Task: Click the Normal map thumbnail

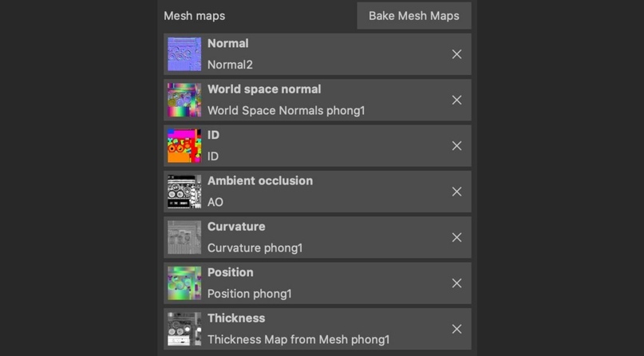Action: click(x=184, y=54)
